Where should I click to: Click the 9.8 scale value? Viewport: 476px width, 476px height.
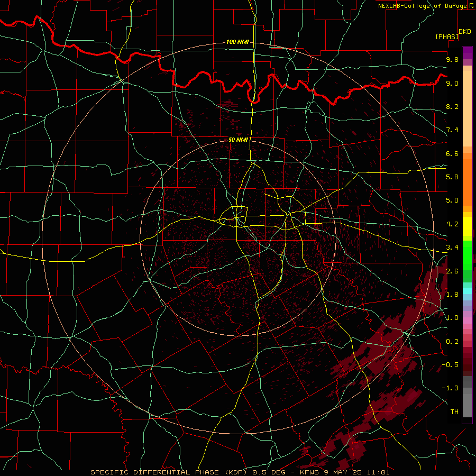(452, 59)
